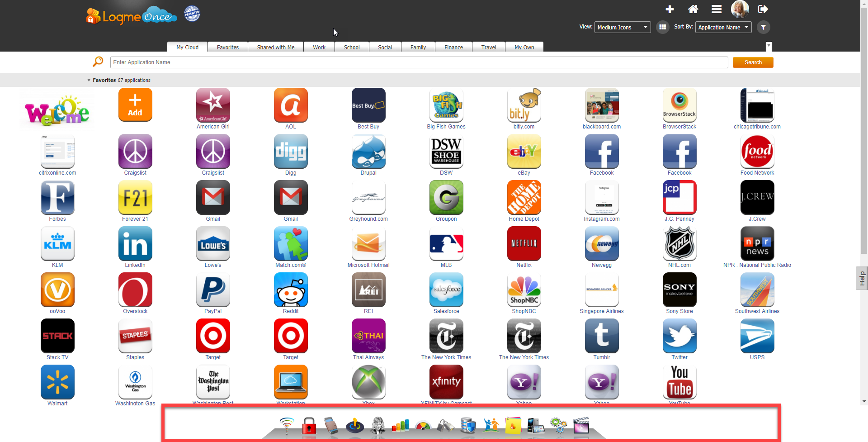Click the red padlock dock icon

[309, 426]
